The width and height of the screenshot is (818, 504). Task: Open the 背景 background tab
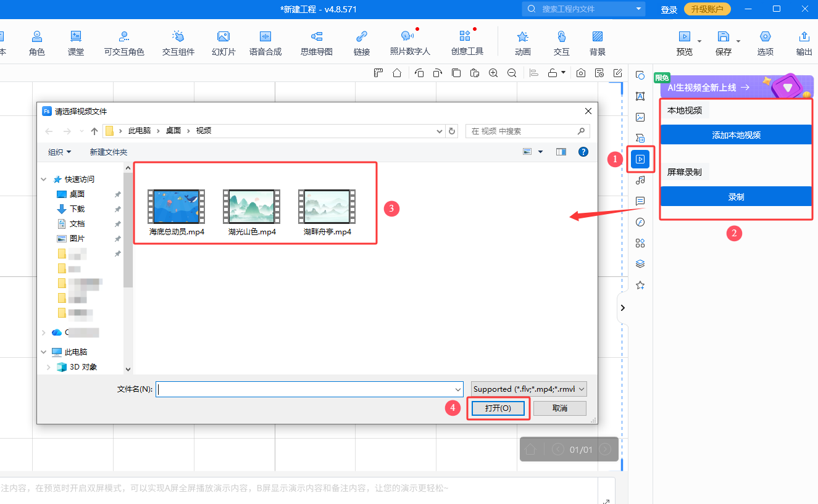pyautogui.click(x=597, y=43)
